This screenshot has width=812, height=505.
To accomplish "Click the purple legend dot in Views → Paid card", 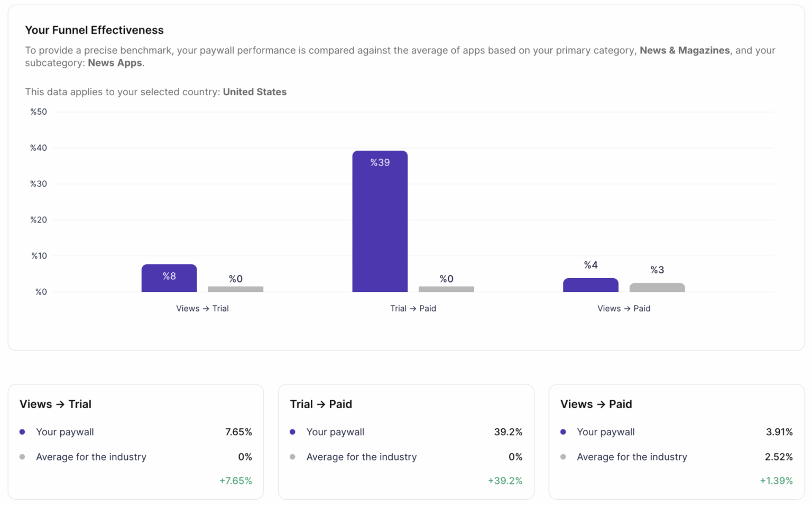I will (564, 432).
